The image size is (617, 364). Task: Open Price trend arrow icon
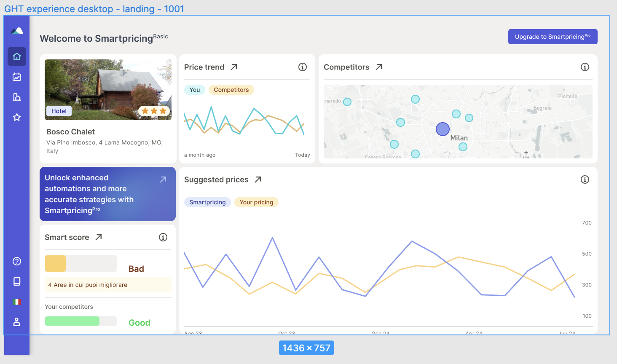click(x=234, y=67)
